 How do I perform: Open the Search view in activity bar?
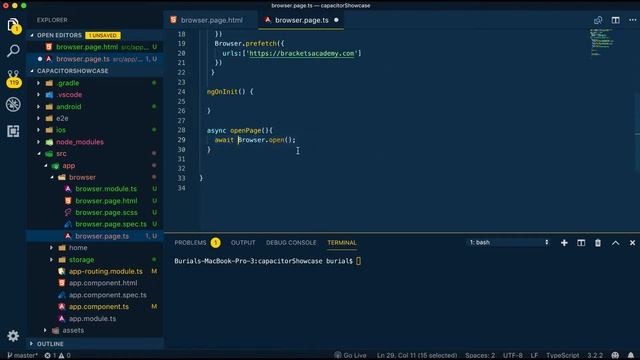coord(13,51)
